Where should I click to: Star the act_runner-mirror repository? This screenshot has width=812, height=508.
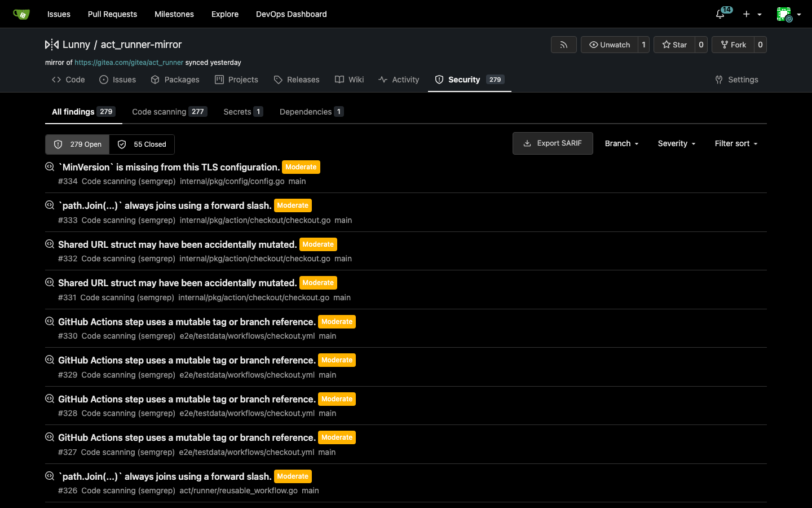(674, 45)
